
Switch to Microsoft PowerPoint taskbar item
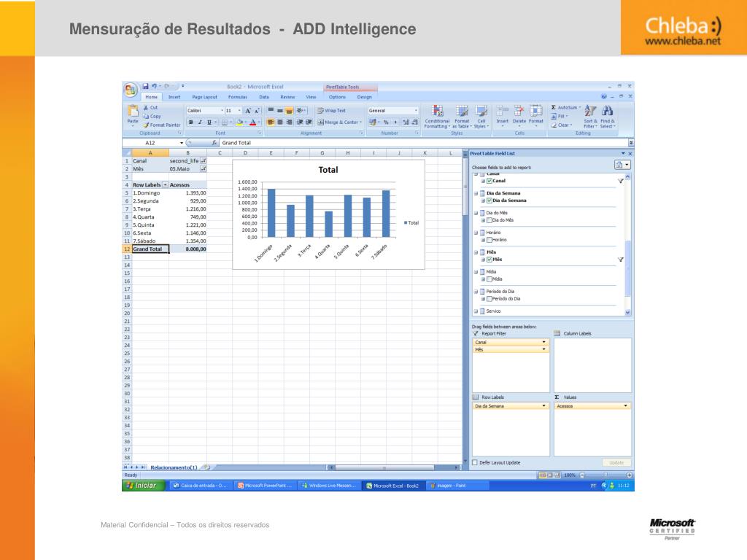click(265, 486)
